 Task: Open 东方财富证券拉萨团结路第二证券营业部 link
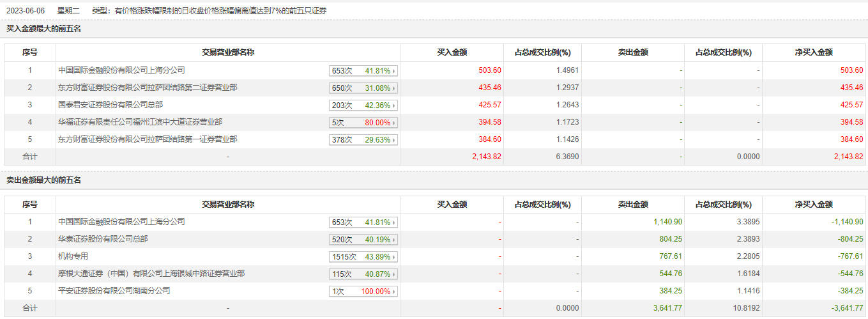143,88
